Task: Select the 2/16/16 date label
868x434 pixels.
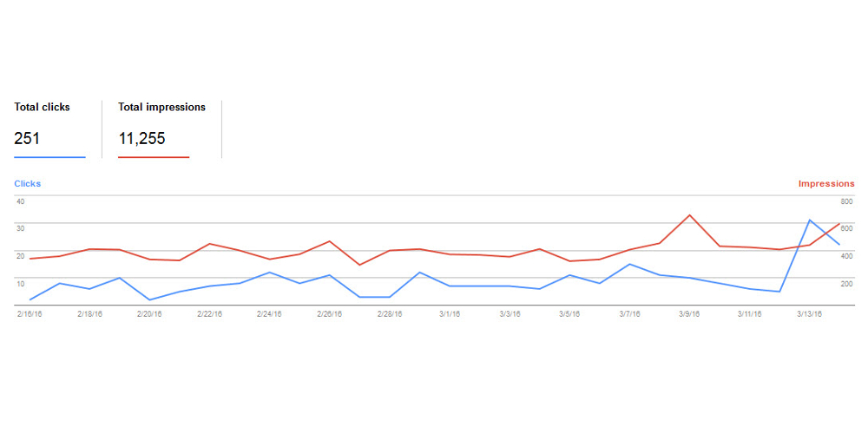Action: point(30,314)
